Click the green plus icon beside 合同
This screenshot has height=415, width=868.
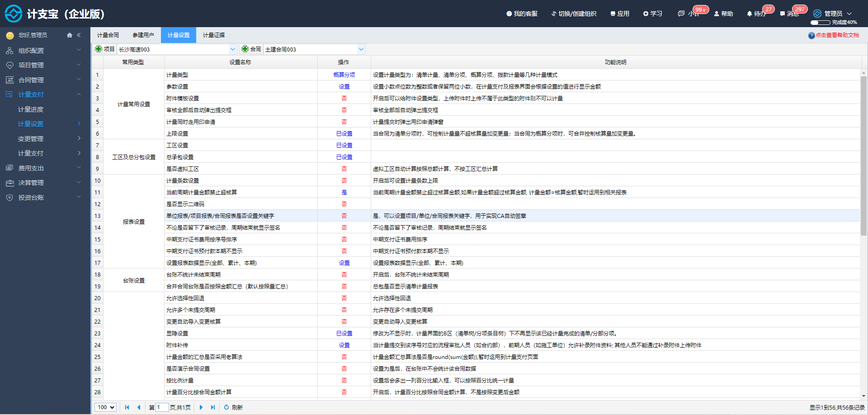[245, 49]
